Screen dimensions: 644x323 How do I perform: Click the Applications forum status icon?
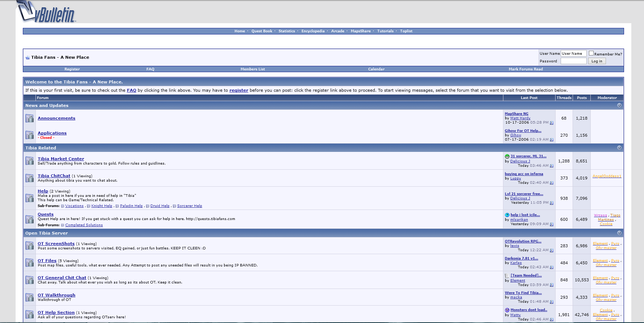pyautogui.click(x=30, y=135)
